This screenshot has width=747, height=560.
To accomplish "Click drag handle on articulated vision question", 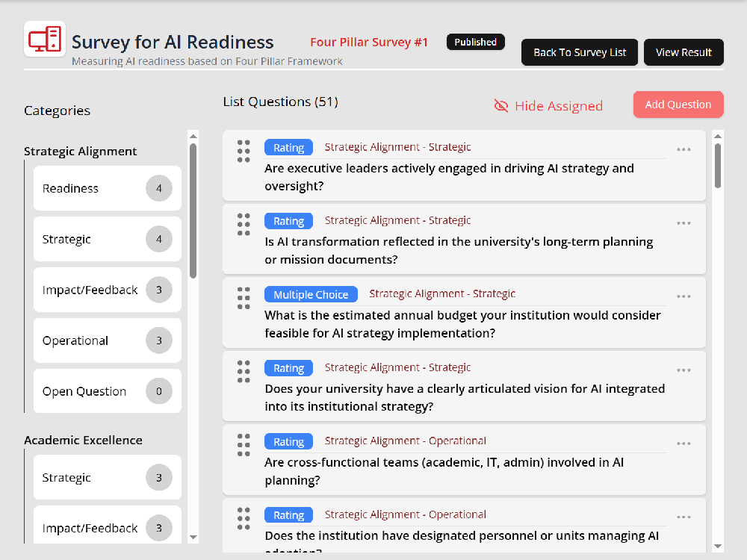I will [244, 371].
